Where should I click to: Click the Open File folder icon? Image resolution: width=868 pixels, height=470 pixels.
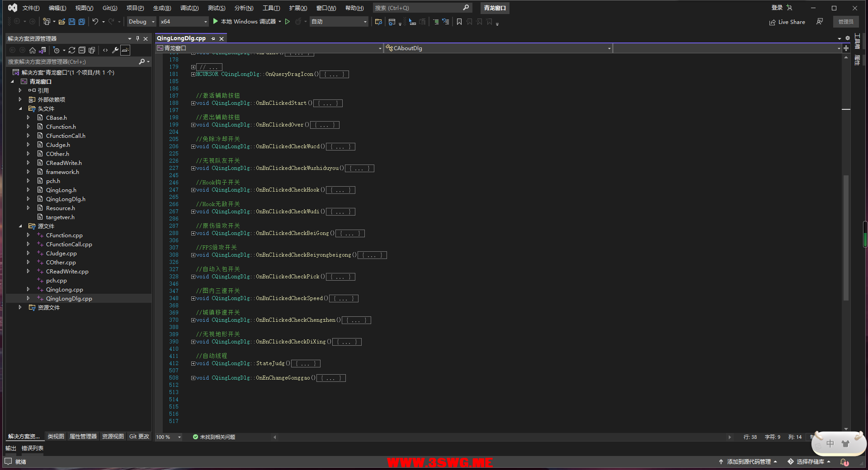pos(62,21)
